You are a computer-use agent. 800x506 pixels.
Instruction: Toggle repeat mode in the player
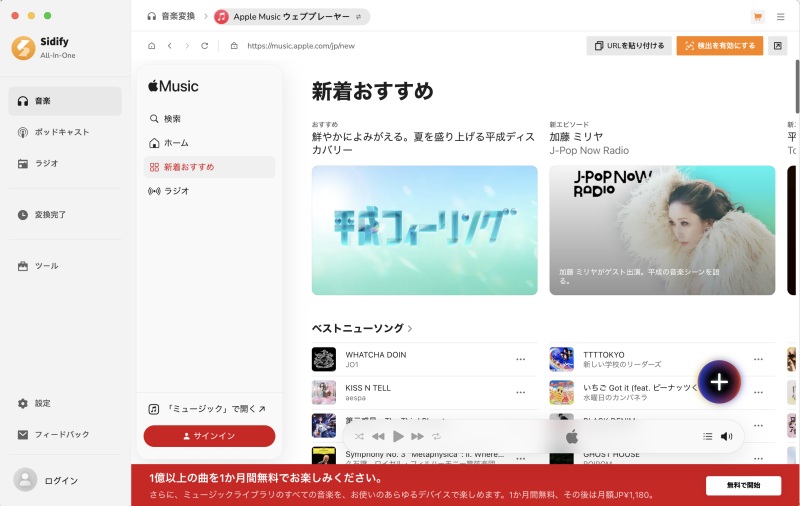pyautogui.click(x=436, y=436)
